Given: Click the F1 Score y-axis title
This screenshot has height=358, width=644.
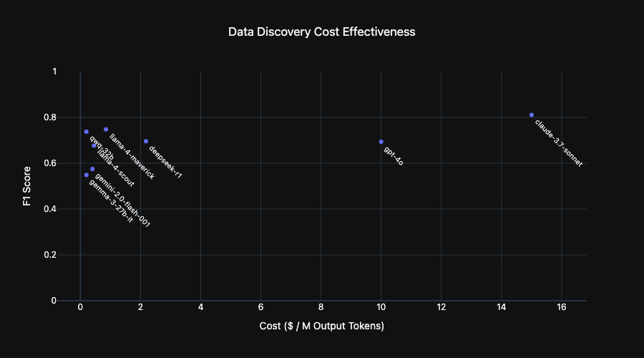Looking at the screenshot, I should pos(27,186).
